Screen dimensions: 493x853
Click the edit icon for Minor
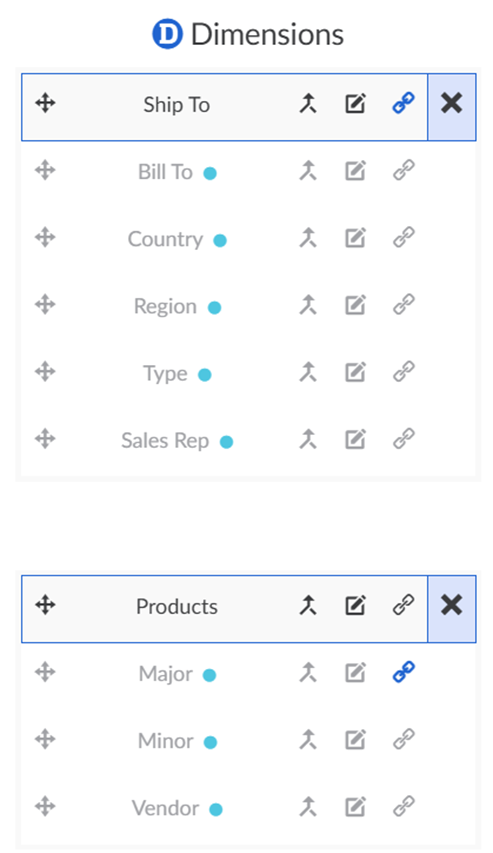[355, 739]
